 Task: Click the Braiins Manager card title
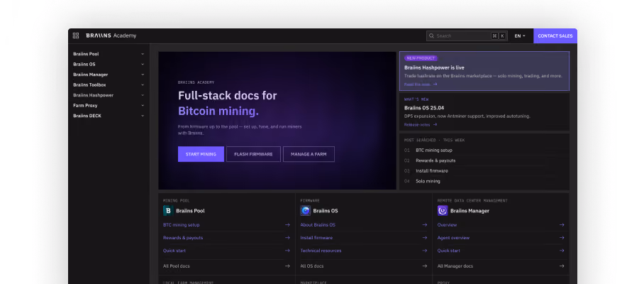(470, 211)
